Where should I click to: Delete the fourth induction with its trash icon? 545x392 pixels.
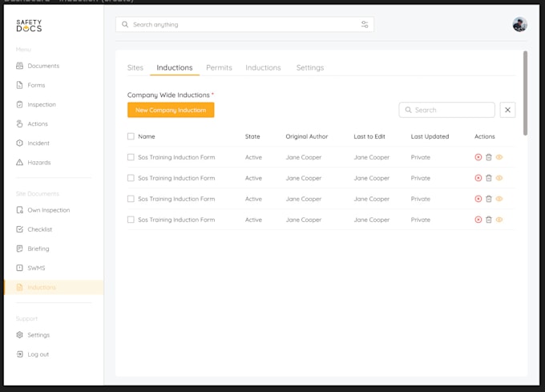(x=489, y=220)
